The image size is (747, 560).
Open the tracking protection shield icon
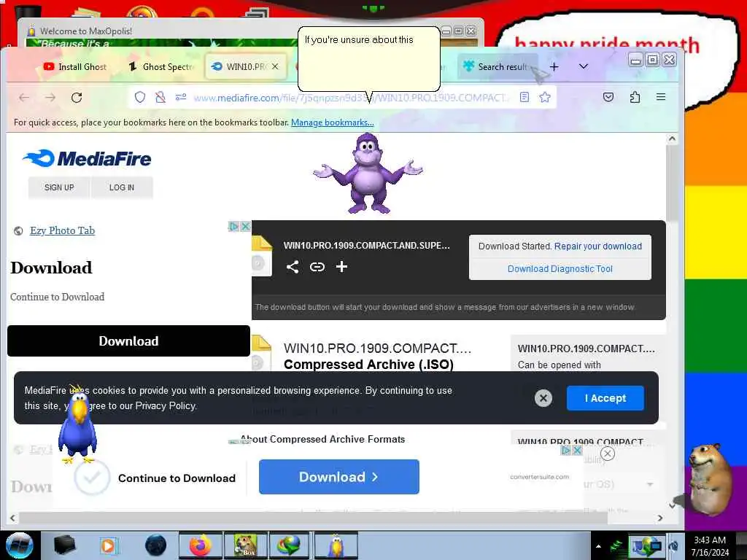tap(139, 97)
